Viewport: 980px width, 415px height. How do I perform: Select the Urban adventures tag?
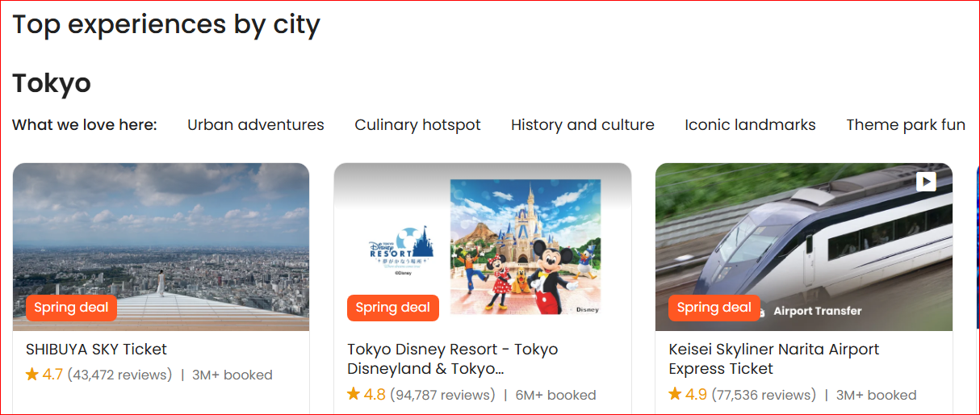coord(255,125)
